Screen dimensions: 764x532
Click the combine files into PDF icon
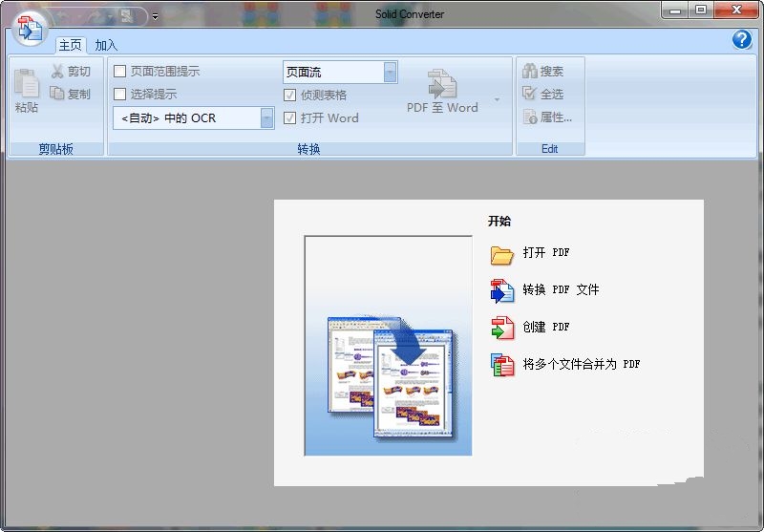click(502, 365)
